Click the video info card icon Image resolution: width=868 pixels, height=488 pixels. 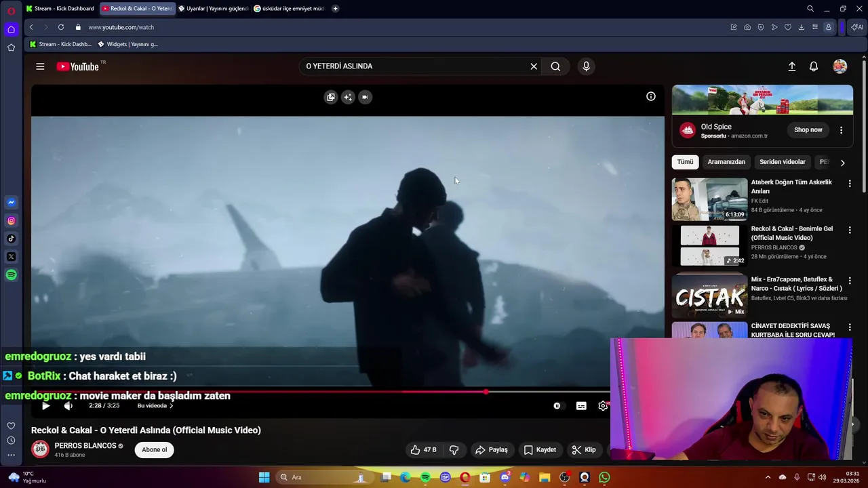(x=651, y=96)
